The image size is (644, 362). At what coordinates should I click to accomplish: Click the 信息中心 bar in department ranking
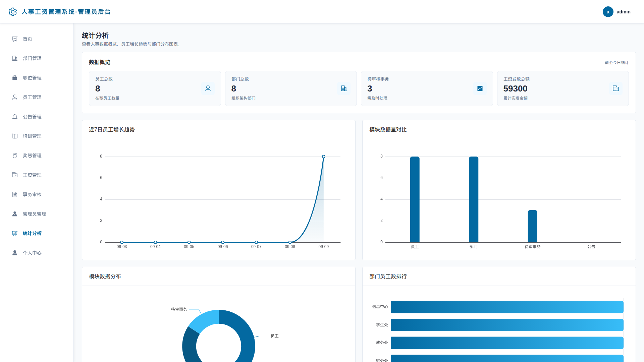(507, 307)
